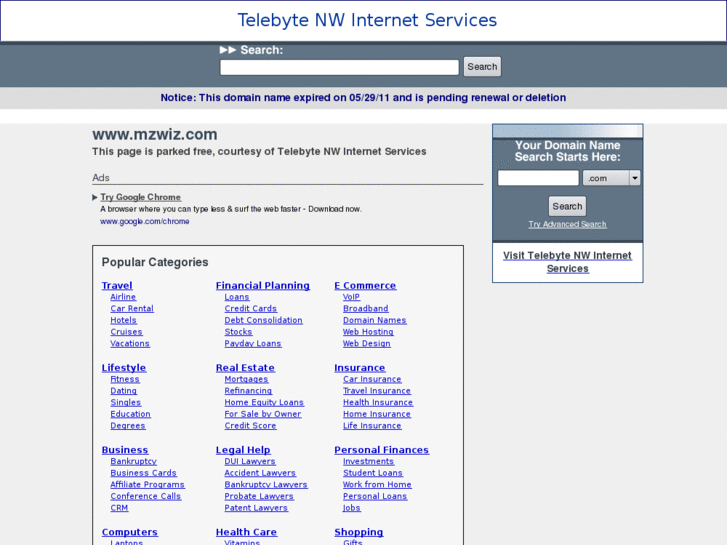Open the Travel Insurance link

376,391
